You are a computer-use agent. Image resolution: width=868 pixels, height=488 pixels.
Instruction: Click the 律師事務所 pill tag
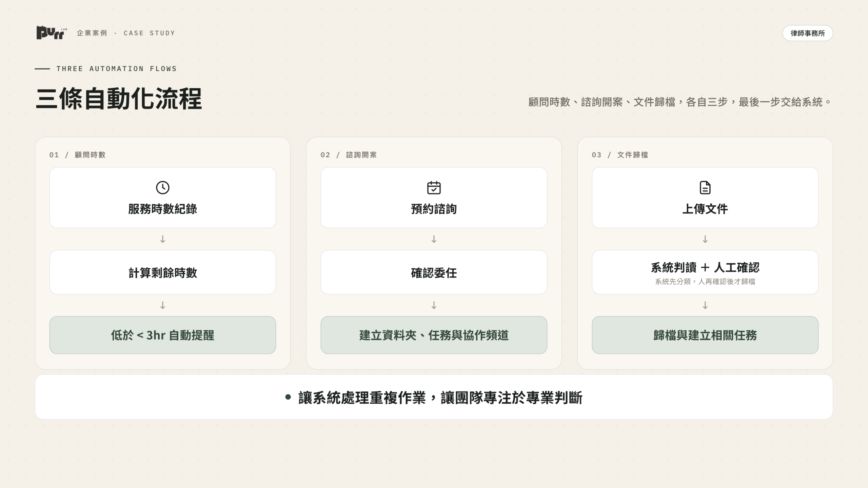(808, 33)
